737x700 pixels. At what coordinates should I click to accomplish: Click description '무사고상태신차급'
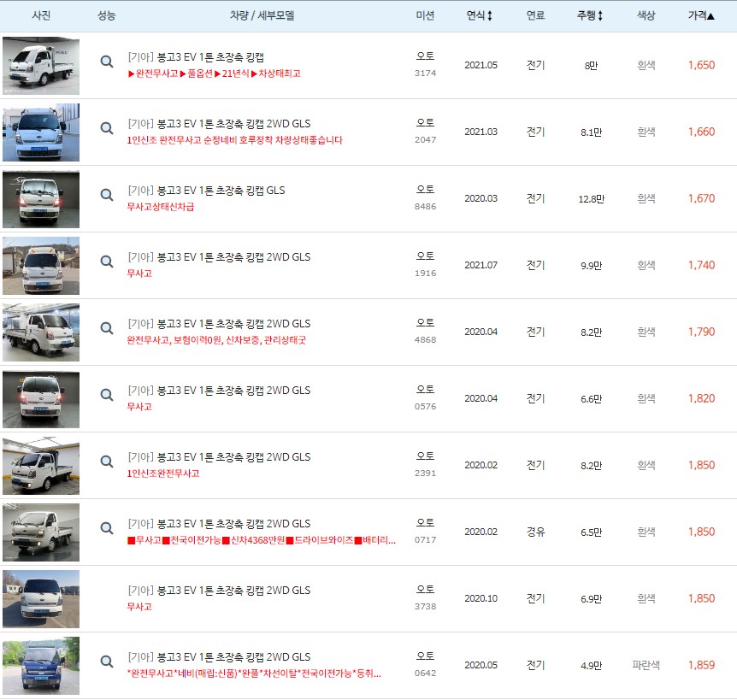point(160,207)
